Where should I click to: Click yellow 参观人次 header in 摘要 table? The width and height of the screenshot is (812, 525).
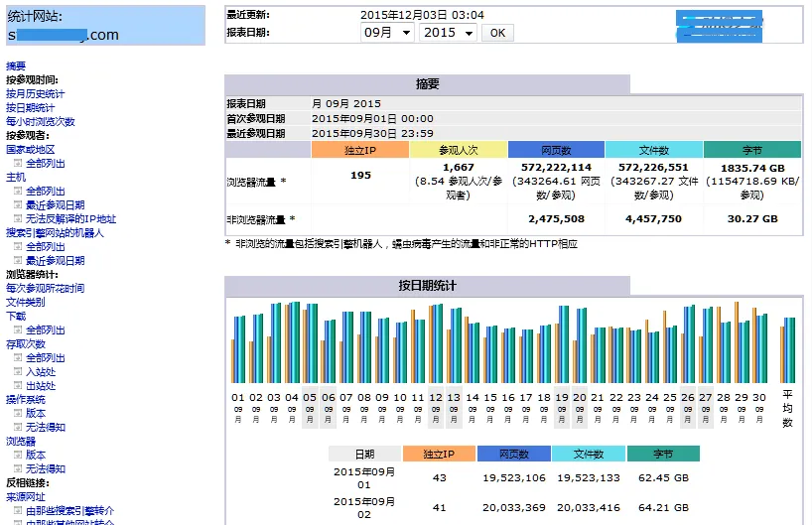point(459,150)
